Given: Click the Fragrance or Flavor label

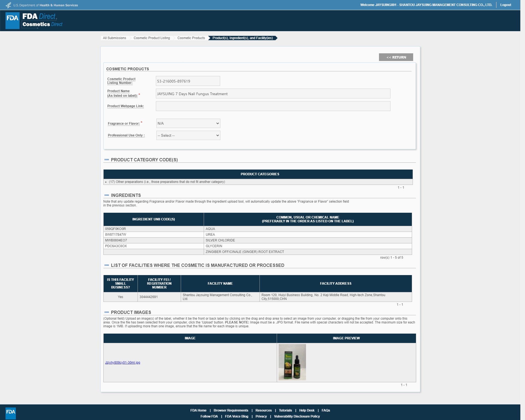Looking at the screenshot, I should (124, 124).
